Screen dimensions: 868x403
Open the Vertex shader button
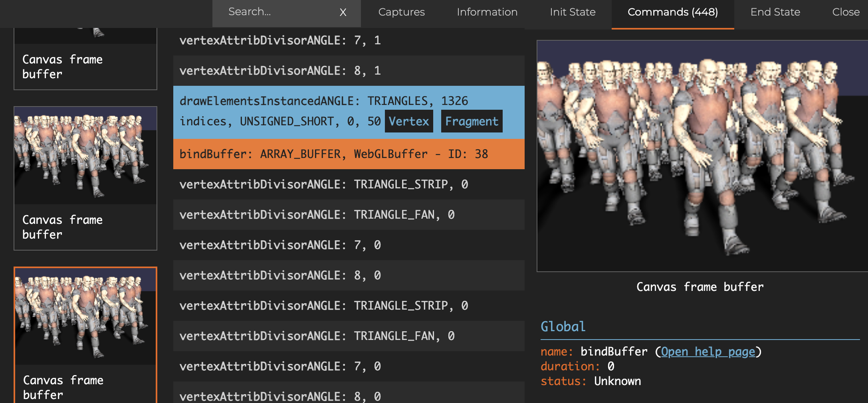coord(408,121)
